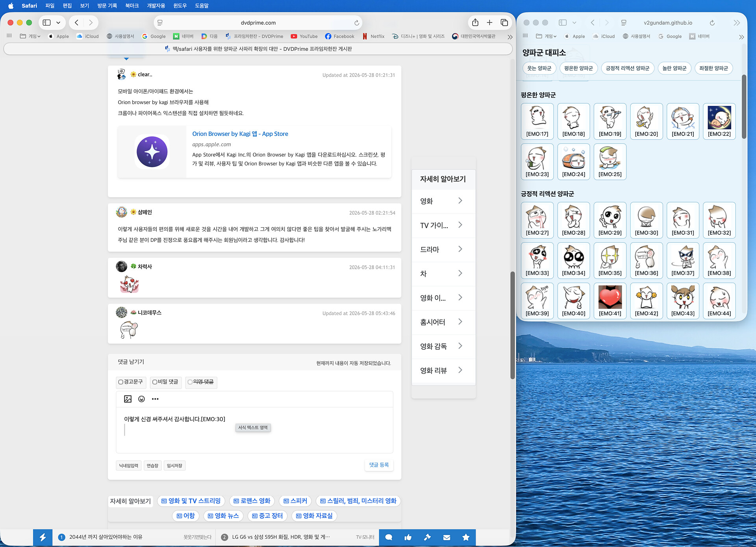Open the Apple menu
This screenshot has height=547, width=756.
click(11, 6)
